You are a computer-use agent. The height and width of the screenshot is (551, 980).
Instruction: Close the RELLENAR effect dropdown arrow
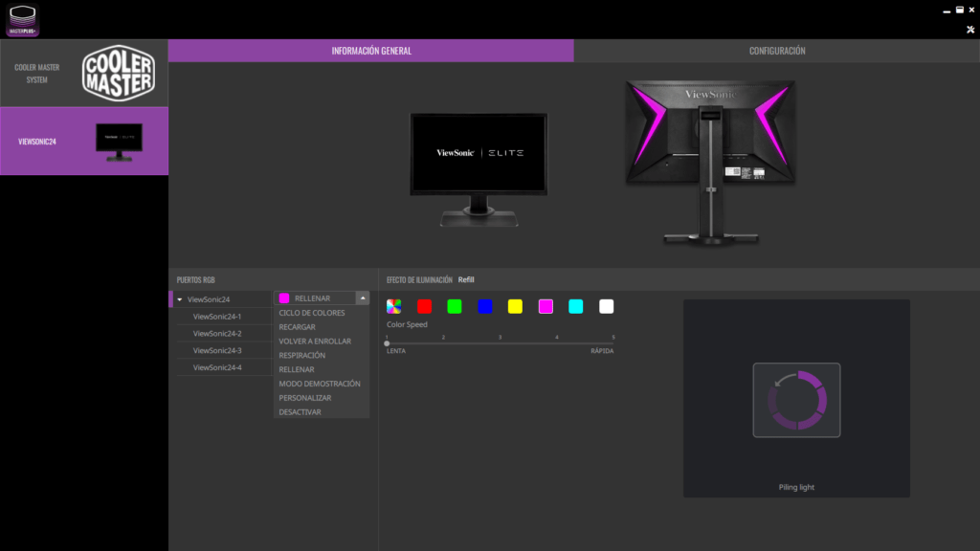pyautogui.click(x=363, y=298)
